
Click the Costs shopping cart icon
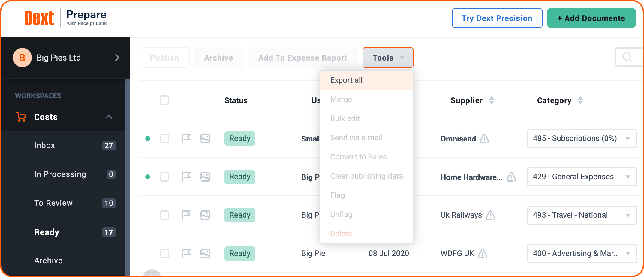point(21,117)
